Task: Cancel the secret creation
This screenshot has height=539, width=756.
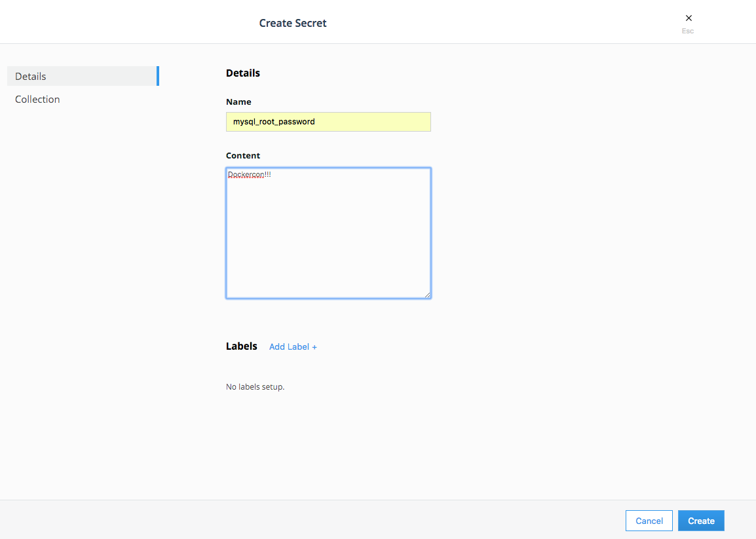Action: pyautogui.click(x=649, y=521)
